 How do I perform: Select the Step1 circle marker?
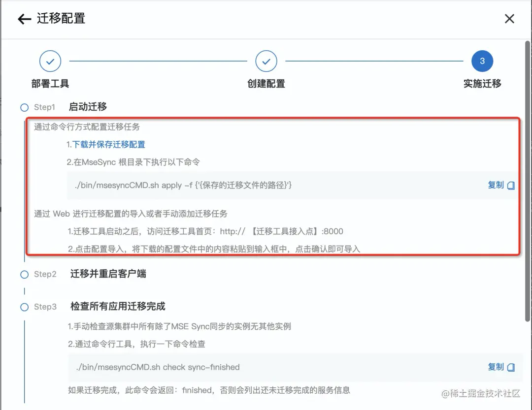tap(25, 107)
